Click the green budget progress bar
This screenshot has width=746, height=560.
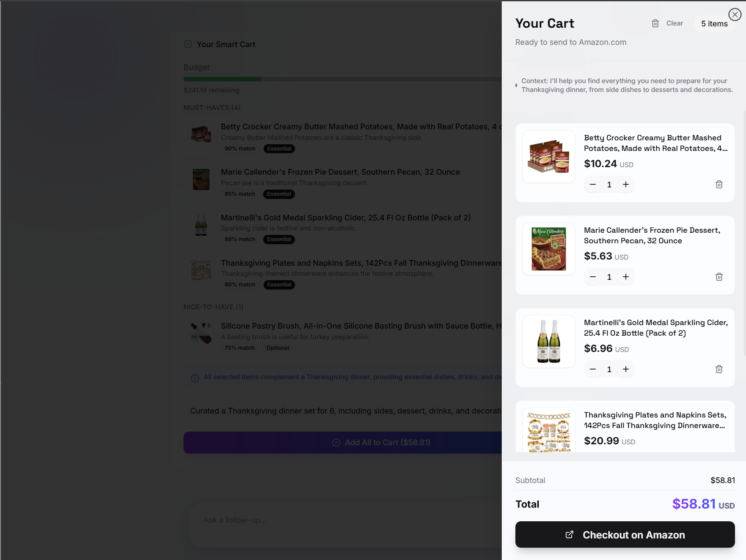pos(222,79)
